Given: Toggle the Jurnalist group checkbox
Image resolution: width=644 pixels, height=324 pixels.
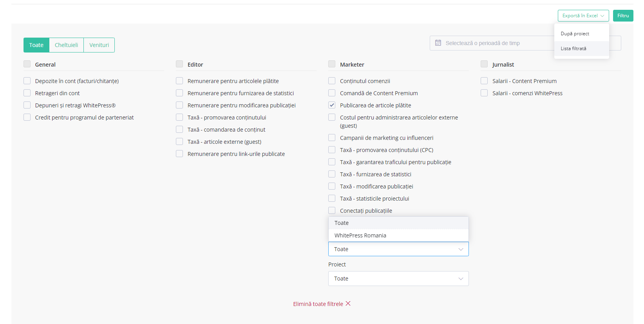Looking at the screenshot, I should coord(484,64).
